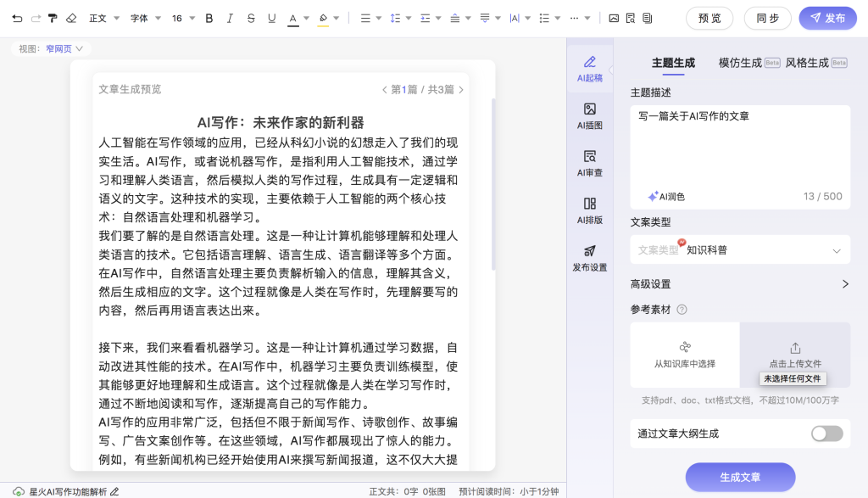868x498 pixels.
Task: Open the paragraph style 正文 dropdown
Action: click(104, 19)
